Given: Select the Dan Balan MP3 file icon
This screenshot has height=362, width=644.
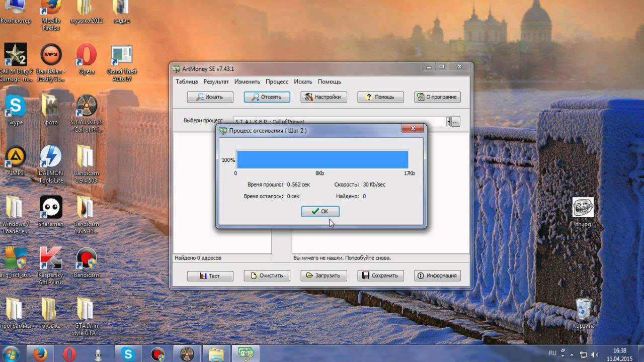Looking at the screenshot, I should tap(51, 62).
